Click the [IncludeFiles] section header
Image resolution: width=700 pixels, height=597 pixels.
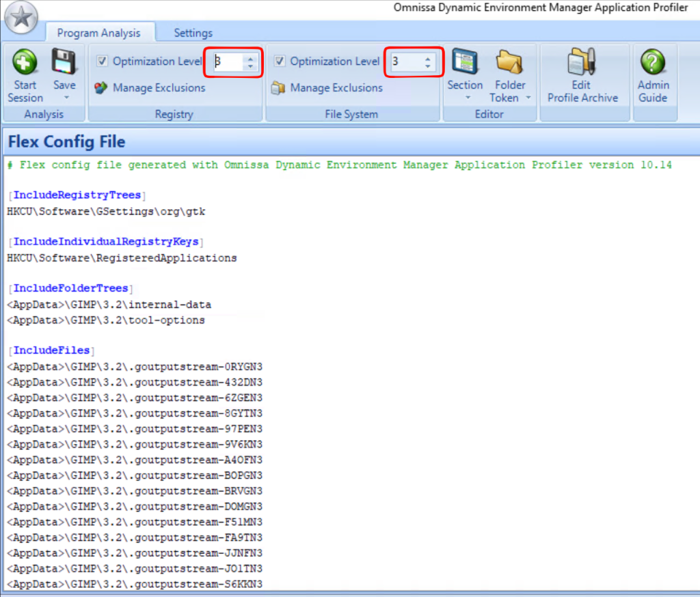(x=51, y=350)
